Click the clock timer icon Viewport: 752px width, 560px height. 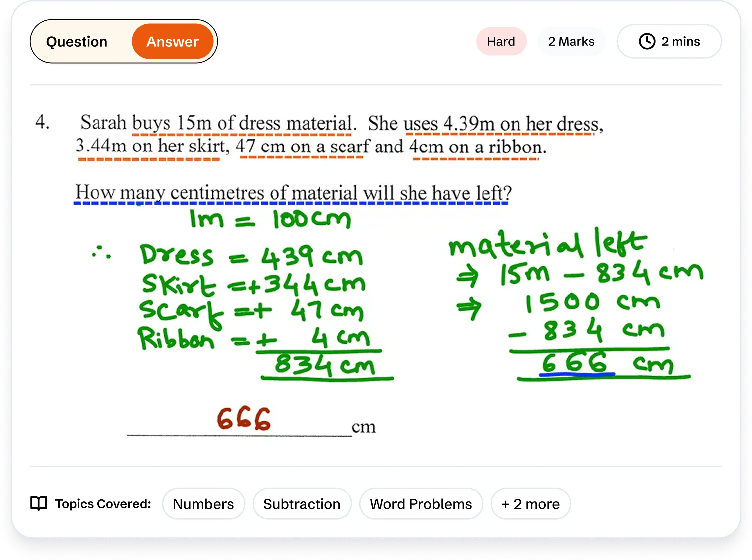647,41
